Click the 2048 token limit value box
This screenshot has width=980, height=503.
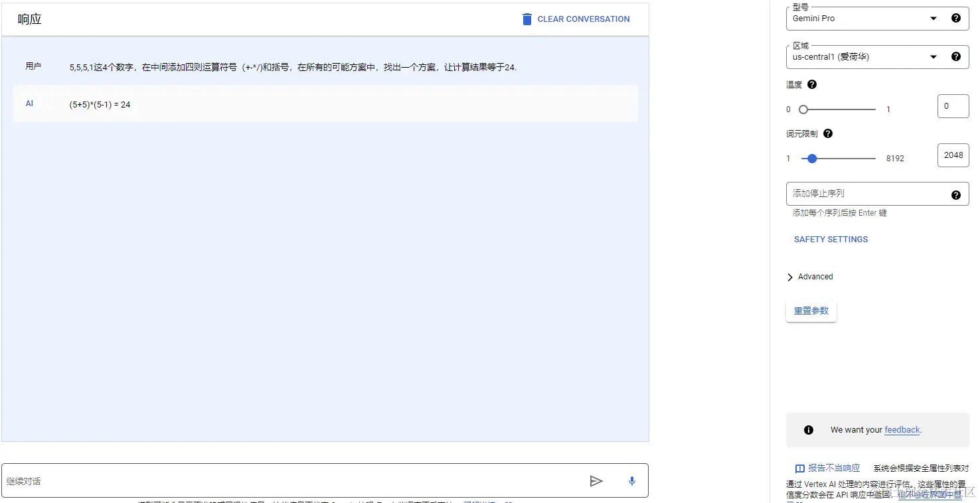tap(953, 155)
